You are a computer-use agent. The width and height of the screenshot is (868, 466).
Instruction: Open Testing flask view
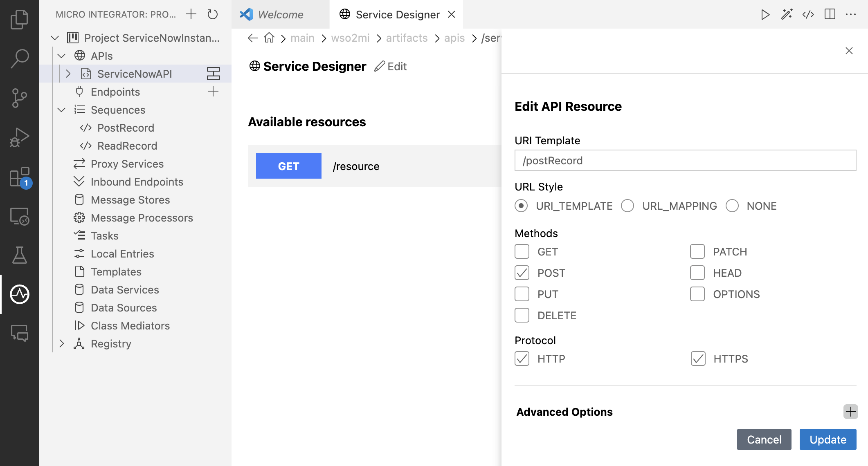tap(19, 255)
